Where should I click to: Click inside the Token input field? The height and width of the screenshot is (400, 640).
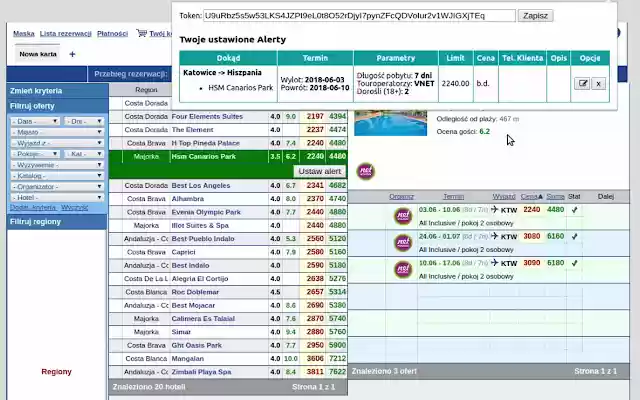[x=359, y=16]
